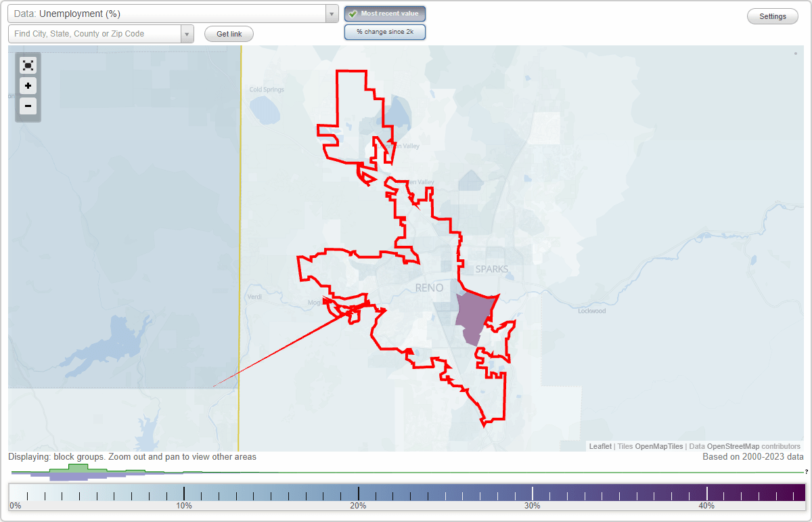Expand the Find City search suggestions arrow
This screenshot has height=522, width=812.
(187, 32)
